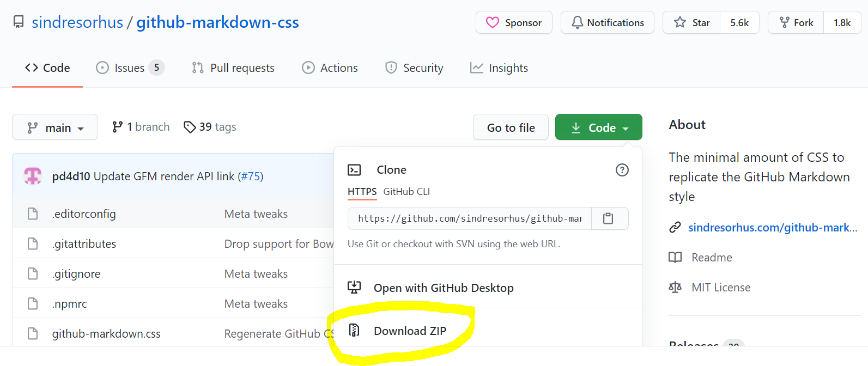The height and width of the screenshot is (366, 868).
Task: View the 1.8k forks count
Action: click(842, 22)
